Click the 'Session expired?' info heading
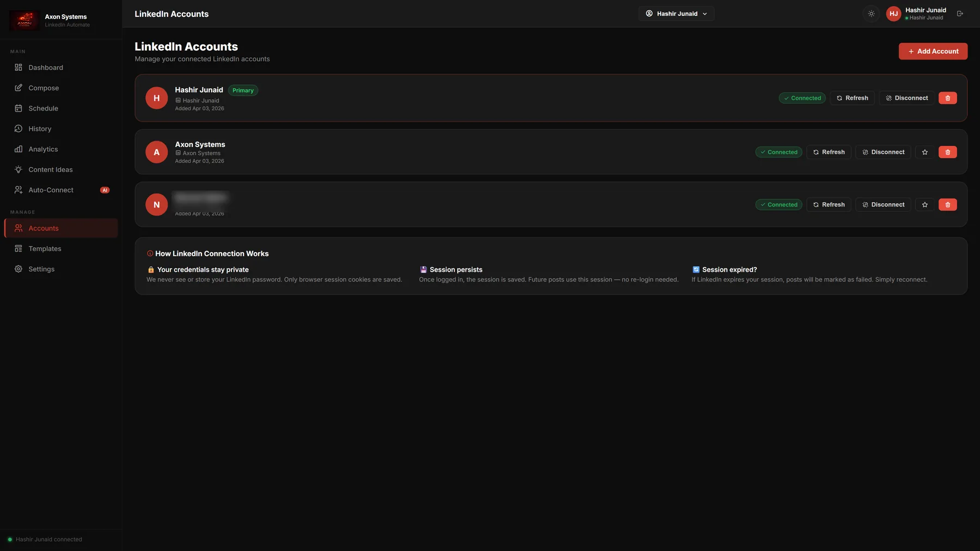 coord(730,270)
